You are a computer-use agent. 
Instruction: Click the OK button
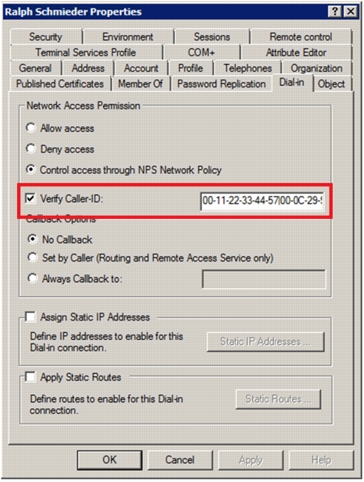click(110, 460)
